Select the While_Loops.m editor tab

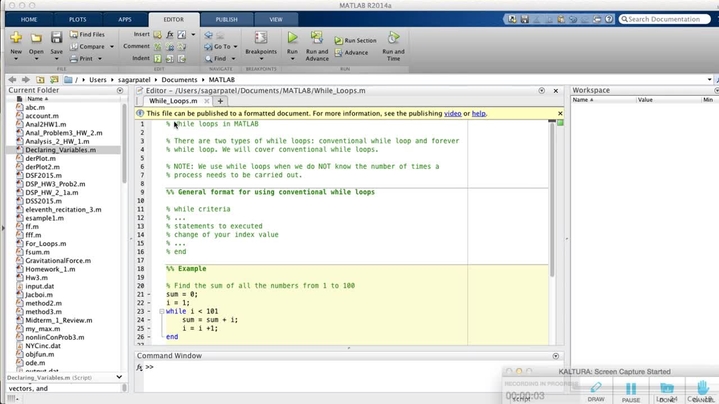click(173, 101)
